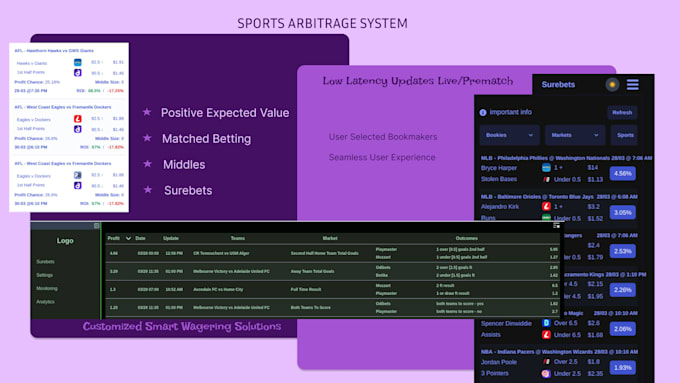Click red bookmaker logo beside Assists Under 6.5

(546, 334)
